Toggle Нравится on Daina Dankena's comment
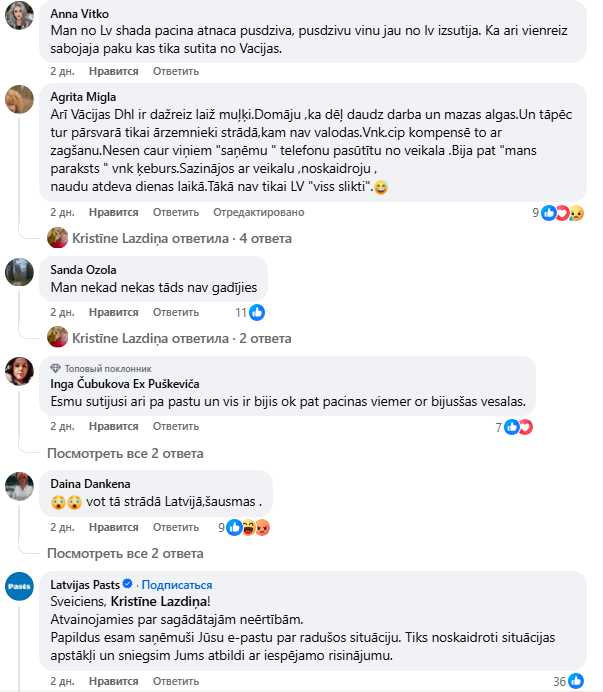 click(x=113, y=527)
